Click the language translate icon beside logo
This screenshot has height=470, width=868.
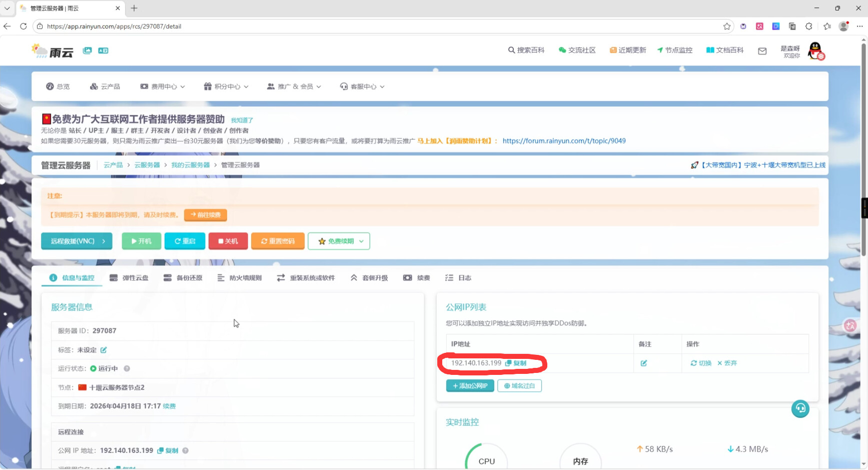coord(103,51)
